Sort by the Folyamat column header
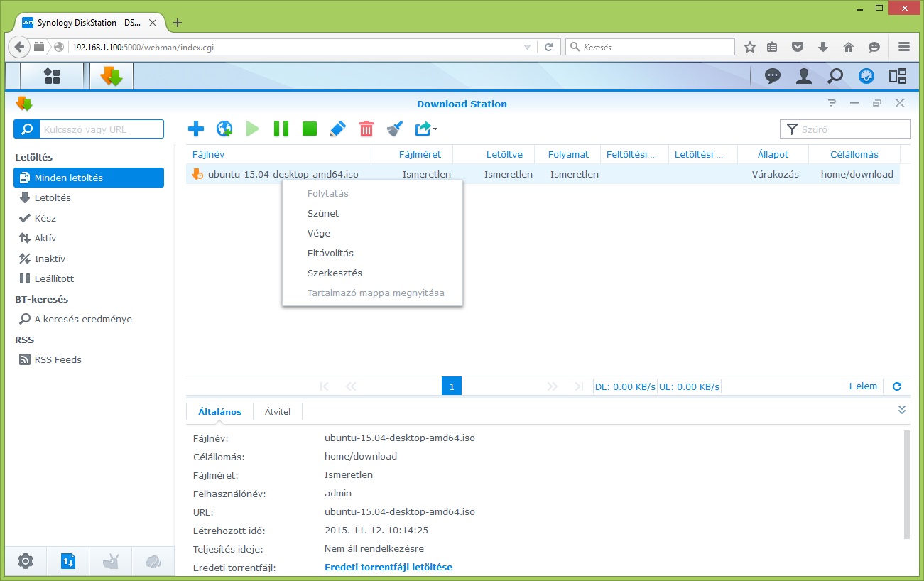 568,154
